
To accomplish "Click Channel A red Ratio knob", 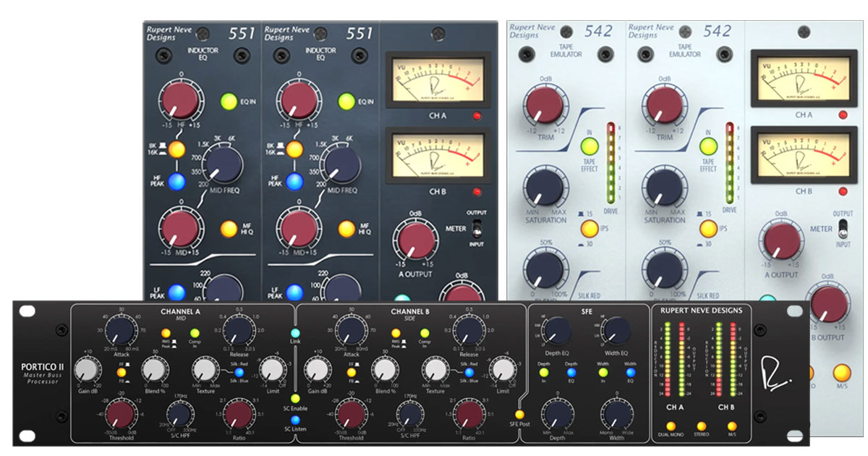I will (x=237, y=415).
